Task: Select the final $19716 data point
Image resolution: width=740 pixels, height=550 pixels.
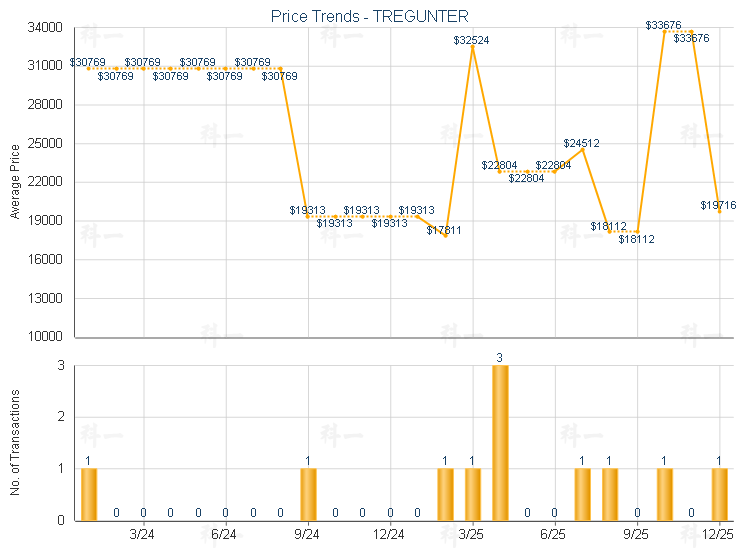Action: pos(719,211)
